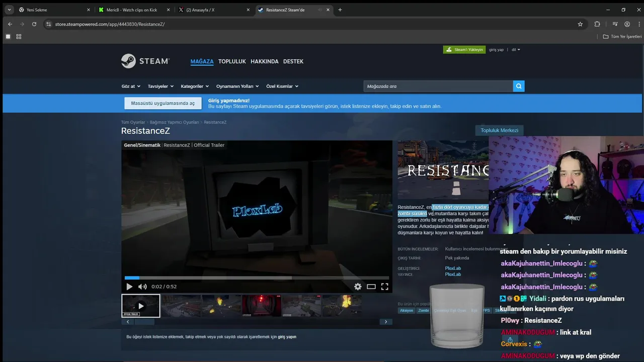Open a new browser tab
The height and width of the screenshot is (362, 644).
tap(340, 10)
